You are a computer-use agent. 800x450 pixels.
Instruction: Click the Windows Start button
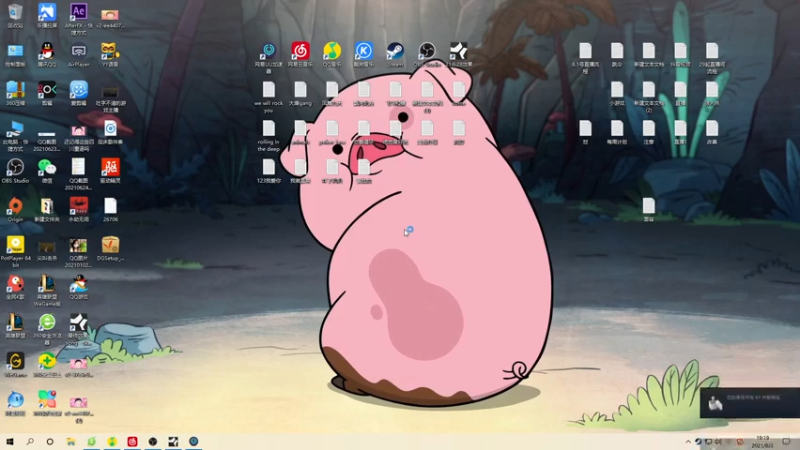click(x=9, y=441)
